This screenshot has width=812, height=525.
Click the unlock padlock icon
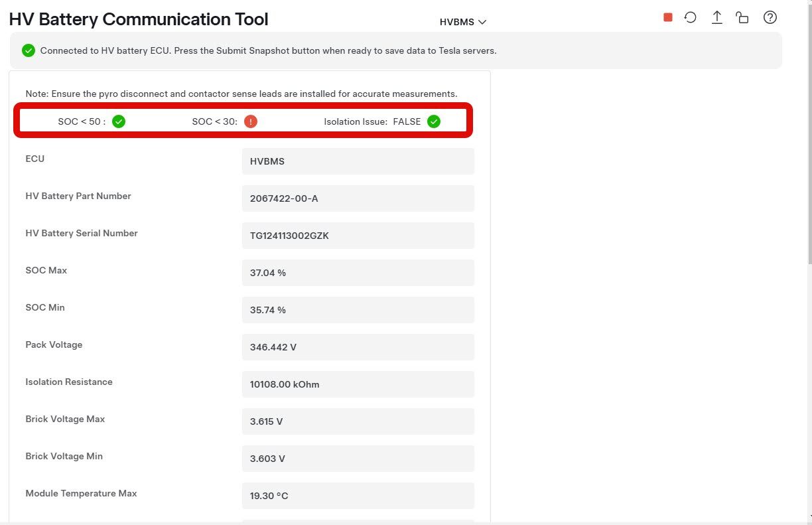point(742,18)
